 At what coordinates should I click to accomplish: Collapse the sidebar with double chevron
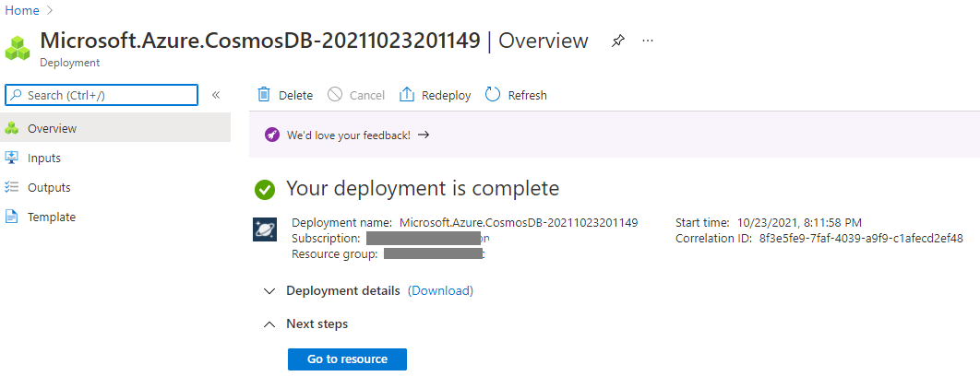tap(216, 95)
